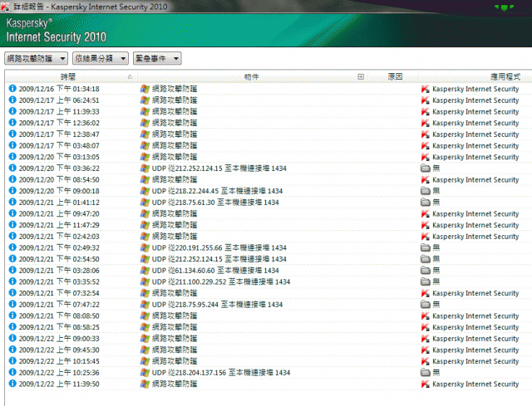Image resolution: width=532 pixels, height=406 pixels.
Task: Click folder icon for 2009/12/22 上午 10:25:36
Action: [426, 373]
